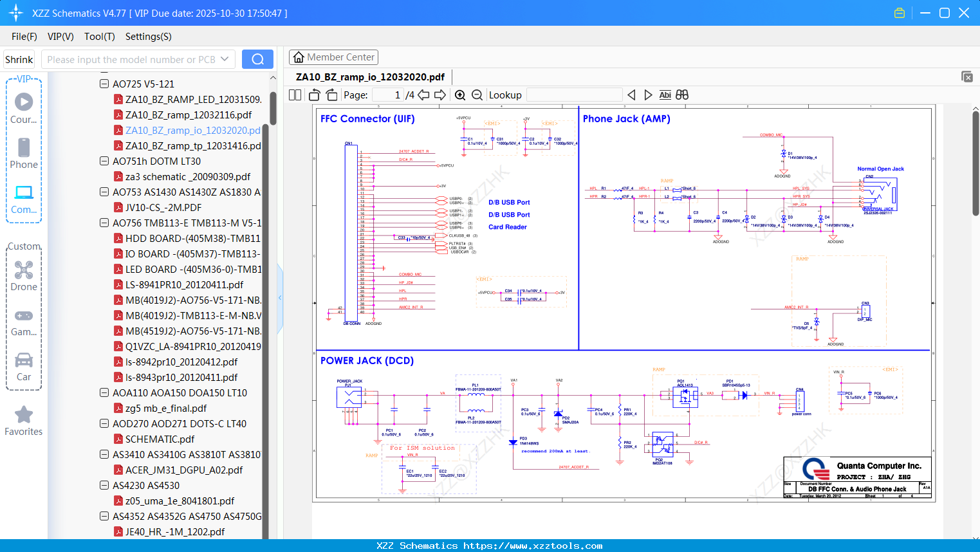
Task: Open the Settings(S) menu
Action: coord(148,37)
